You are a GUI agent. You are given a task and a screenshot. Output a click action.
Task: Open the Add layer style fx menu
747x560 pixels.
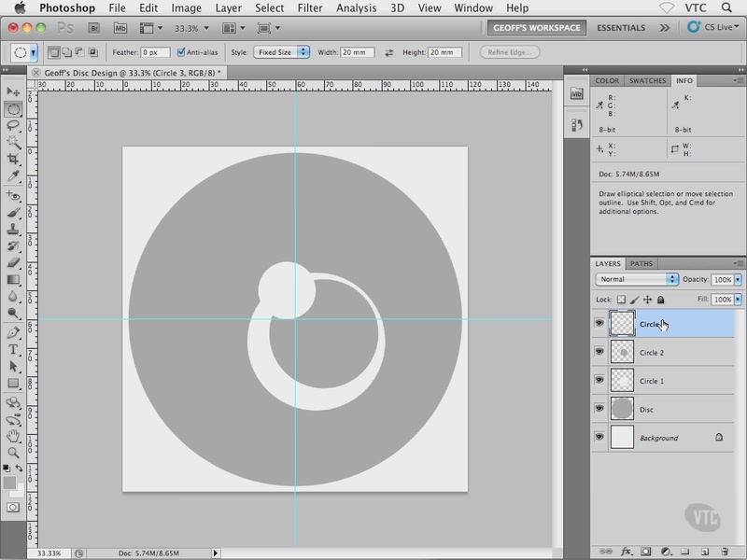(626, 552)
